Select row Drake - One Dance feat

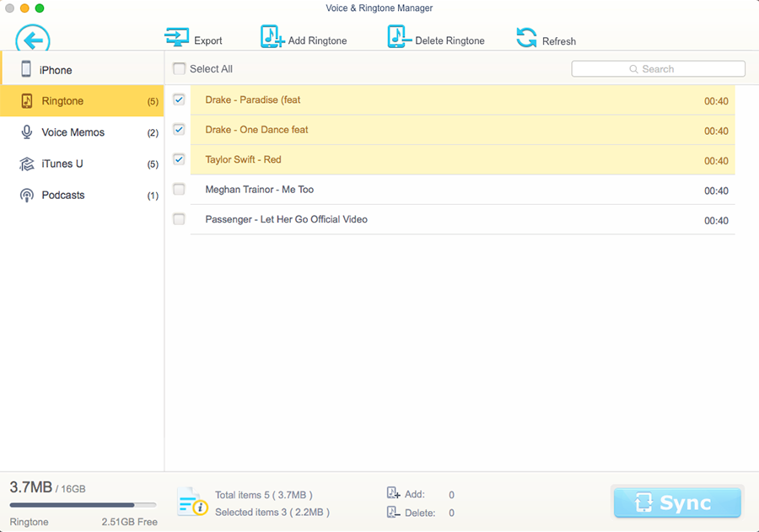click(x=463, y=130)
